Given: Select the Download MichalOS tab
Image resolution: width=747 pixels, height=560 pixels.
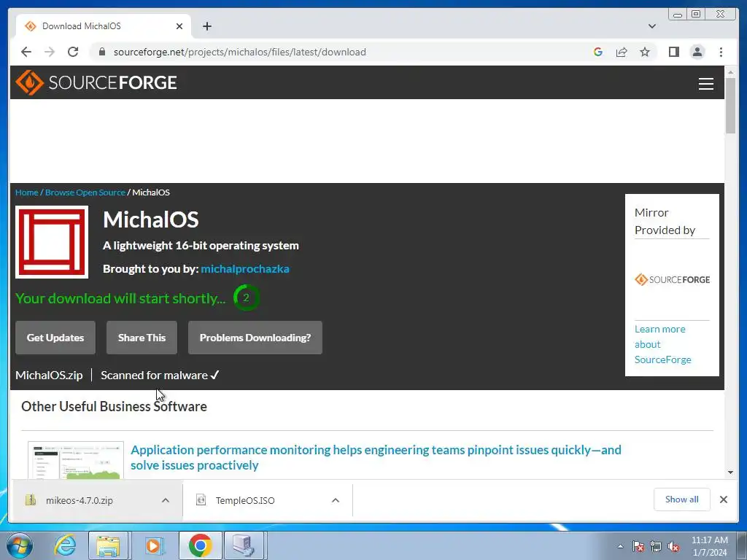Looking at the screenshot, I should click(x=104, y=26).
